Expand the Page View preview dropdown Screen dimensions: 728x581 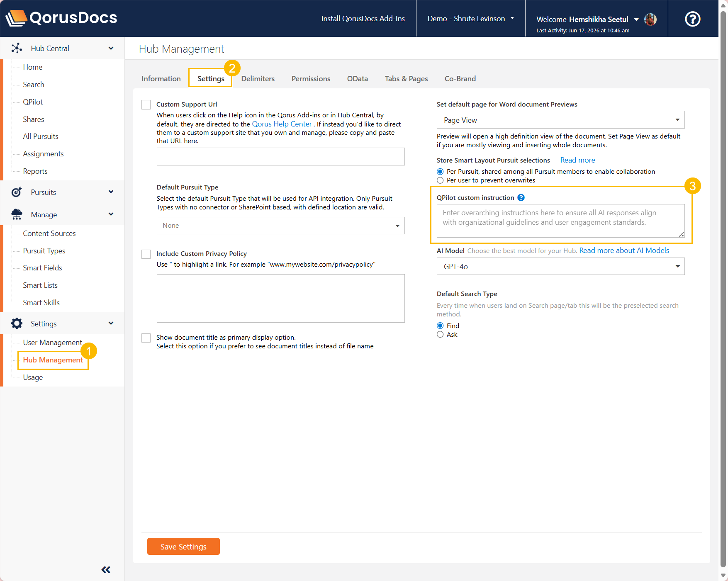click(x=560, y=120)
